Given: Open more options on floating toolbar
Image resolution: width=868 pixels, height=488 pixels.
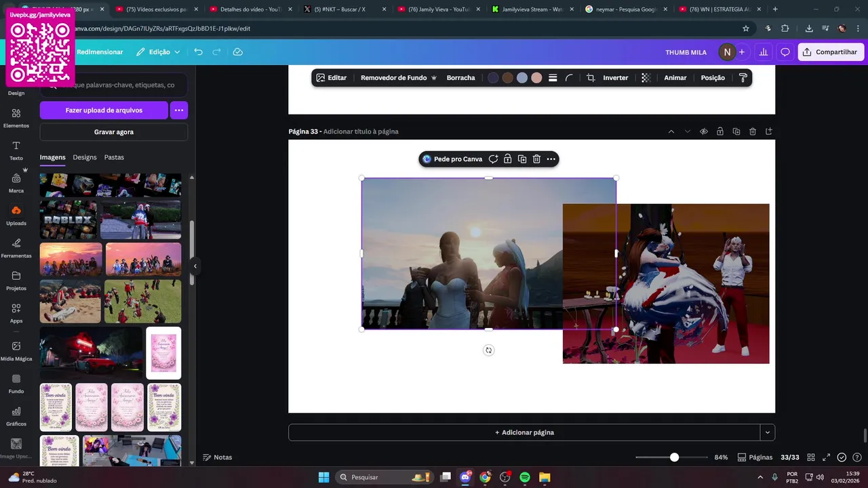Looking at the screenshot, I should (x=551, y=159).
